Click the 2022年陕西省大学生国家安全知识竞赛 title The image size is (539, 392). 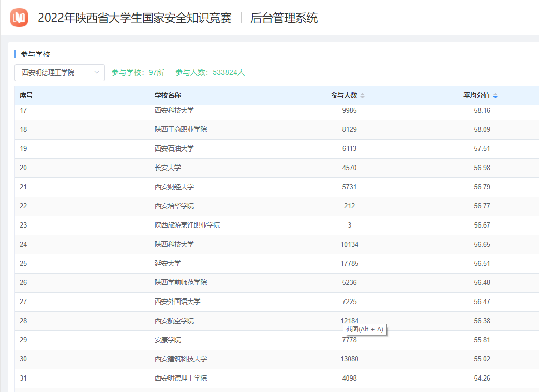(x=134, y=18)
